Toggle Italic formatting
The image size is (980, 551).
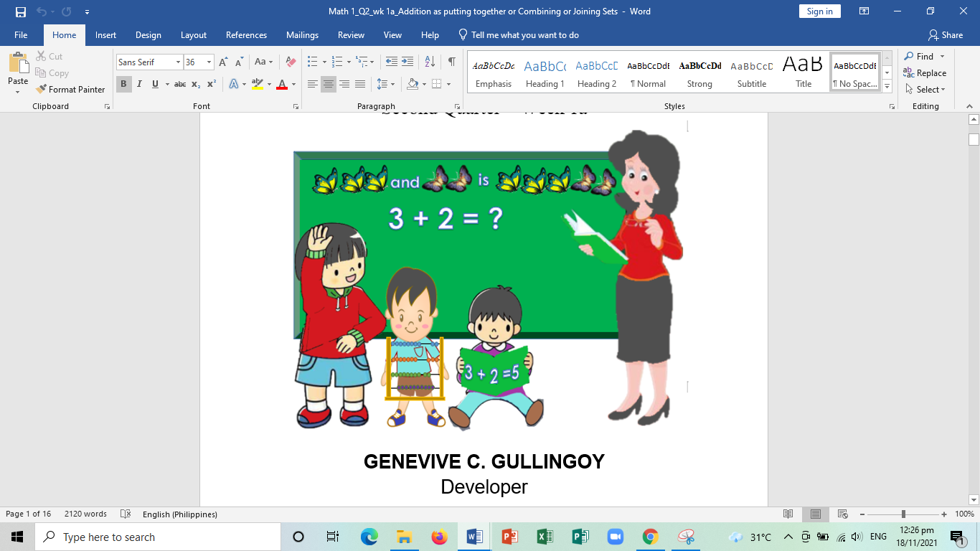pyautogui.click(x=139, y=84)
